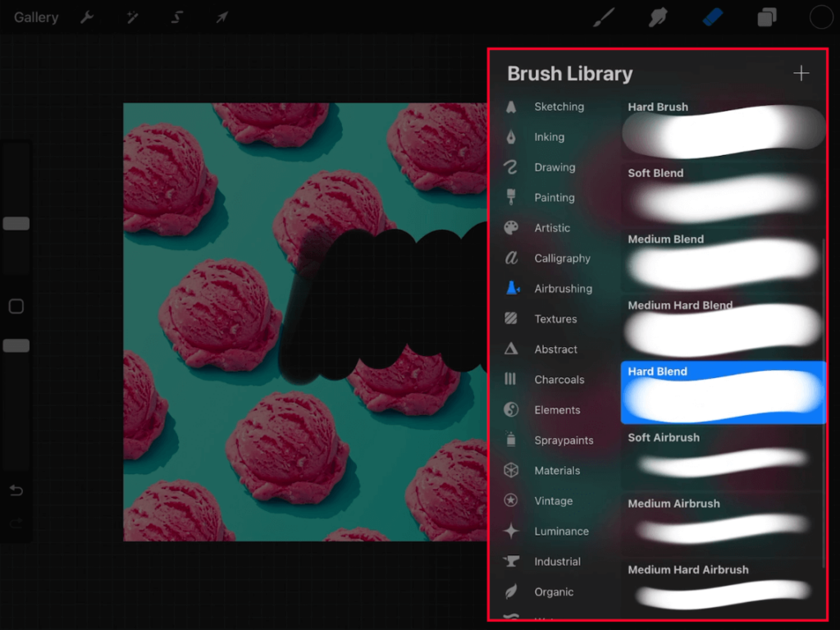Screen dimensions: 840x630
Task: Open the Layers panel
Action: pyautogui.click(x=766, y=16)
